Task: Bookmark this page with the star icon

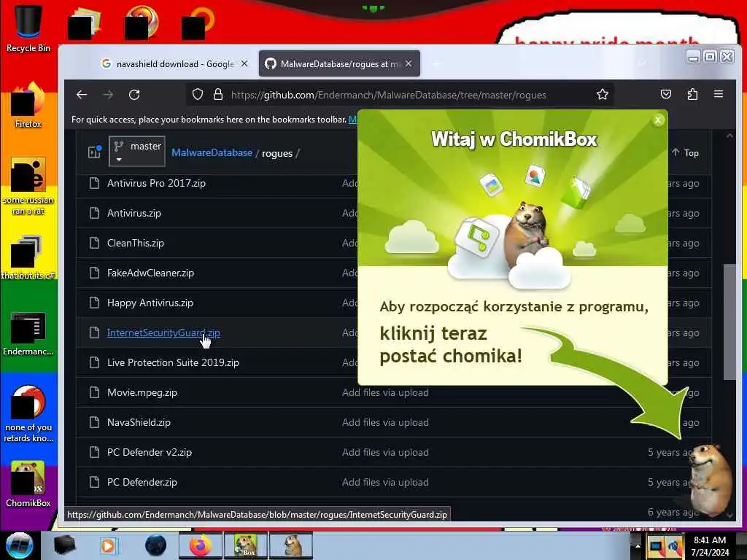Action: 603,95
